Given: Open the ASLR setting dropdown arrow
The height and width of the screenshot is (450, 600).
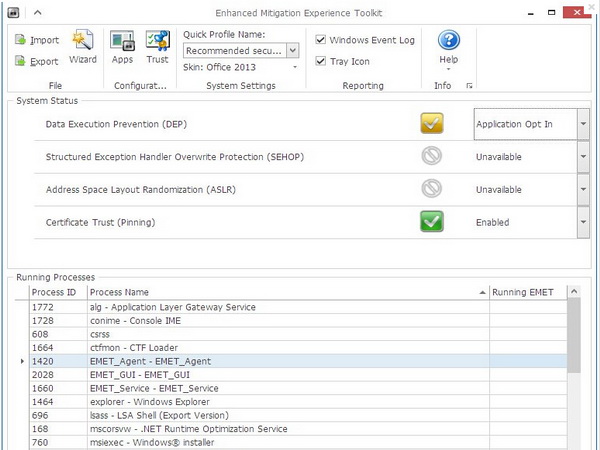Looking at the screenshot, I should point(583,189).
